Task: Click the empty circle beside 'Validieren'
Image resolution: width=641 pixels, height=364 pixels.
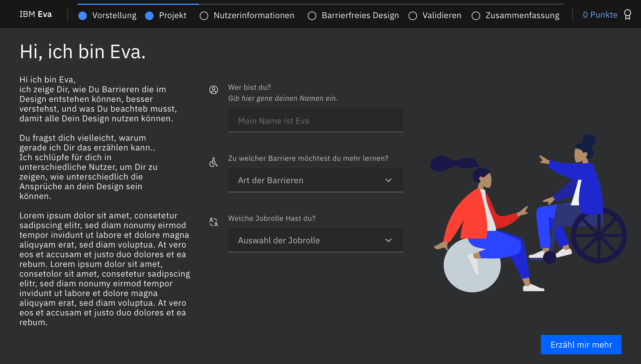Action: click(x=413, y=15)
